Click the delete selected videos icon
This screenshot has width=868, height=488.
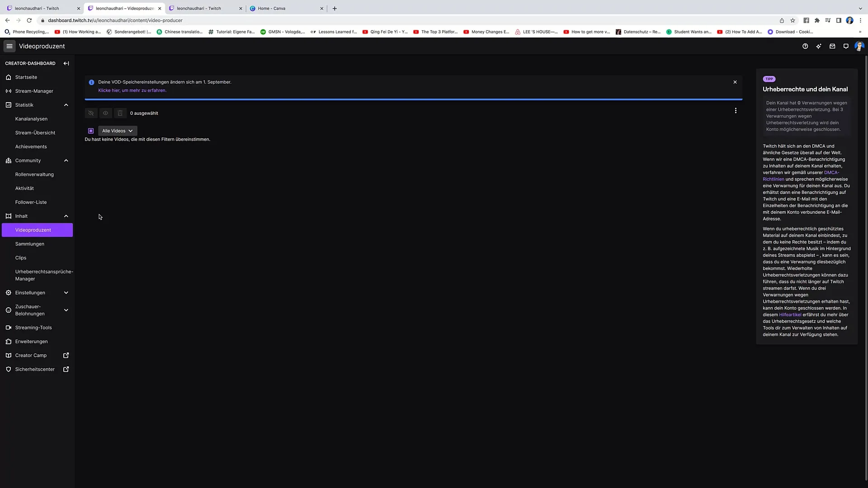pyautogui.click(x=119, y=113)
